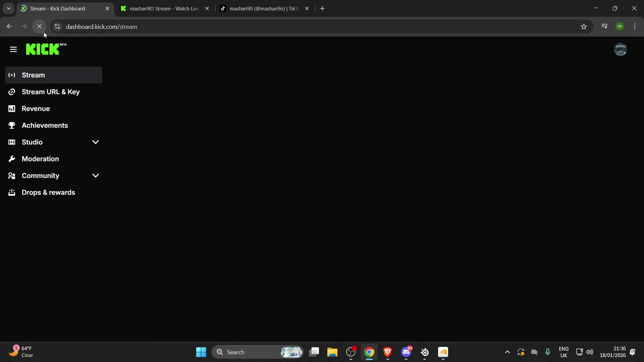Close the Stream - Kick Dashboard tab
Image resolution: width=644 pixels, height=362 pixels.
coord(107,9)
